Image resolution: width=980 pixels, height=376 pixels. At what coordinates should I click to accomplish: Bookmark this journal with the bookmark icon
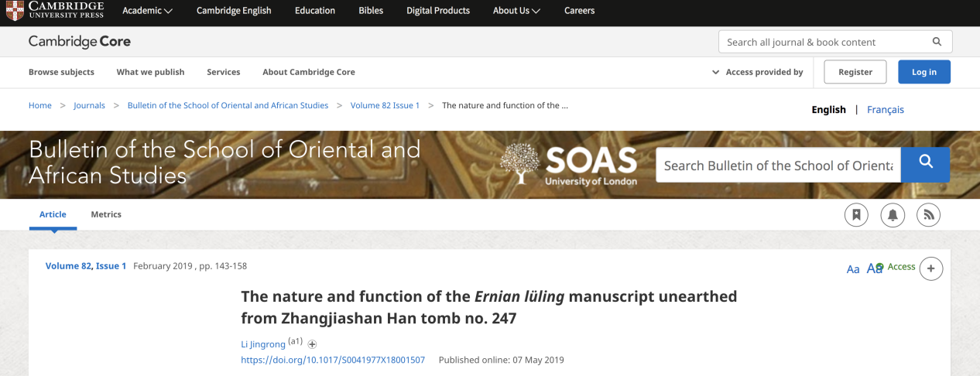tap(856, 215)
